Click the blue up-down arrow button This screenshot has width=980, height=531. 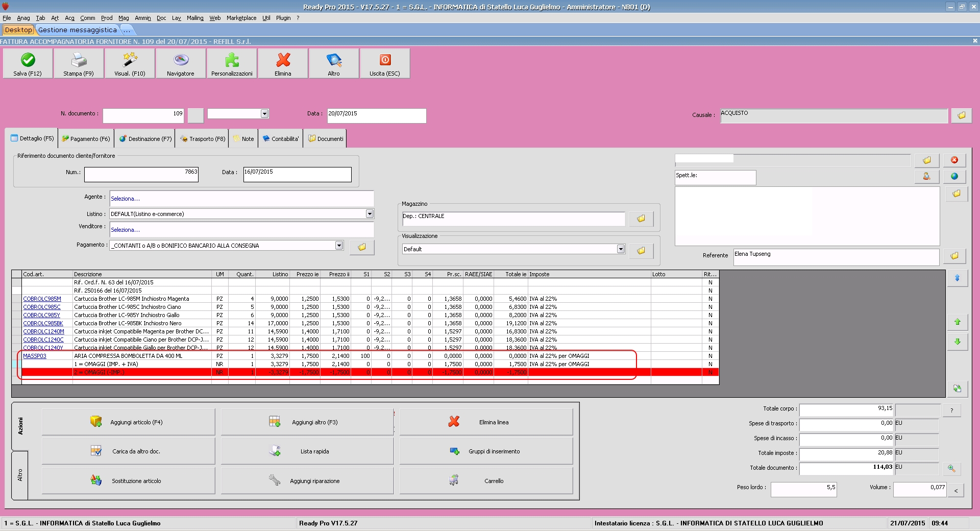[958, 278]
